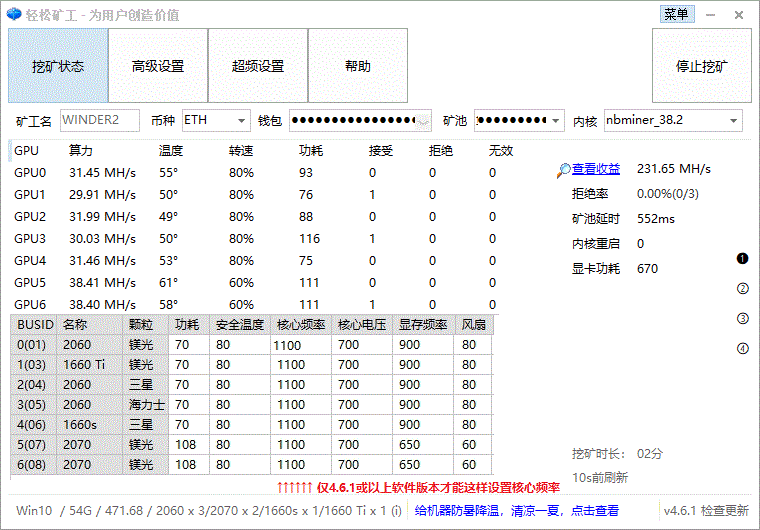Switch to the 高级设置 tab
This screenshot has width=760, height=530.
pos(158,66)
